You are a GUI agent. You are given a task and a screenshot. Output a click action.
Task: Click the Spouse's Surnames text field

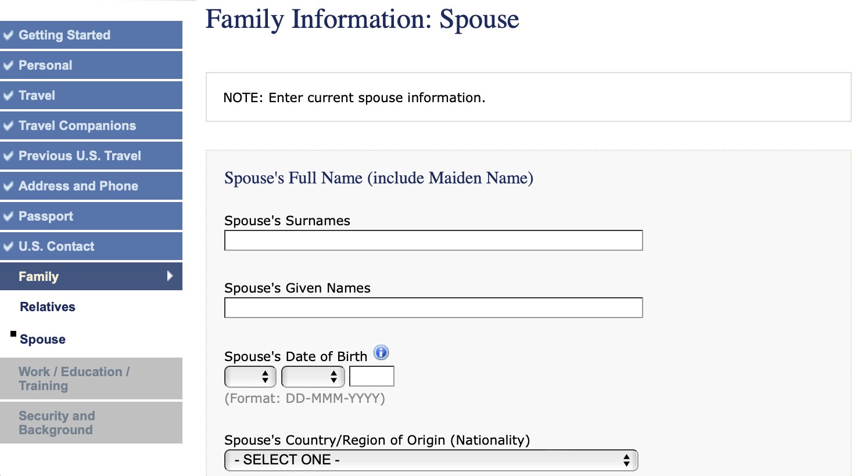click(433, 240)
